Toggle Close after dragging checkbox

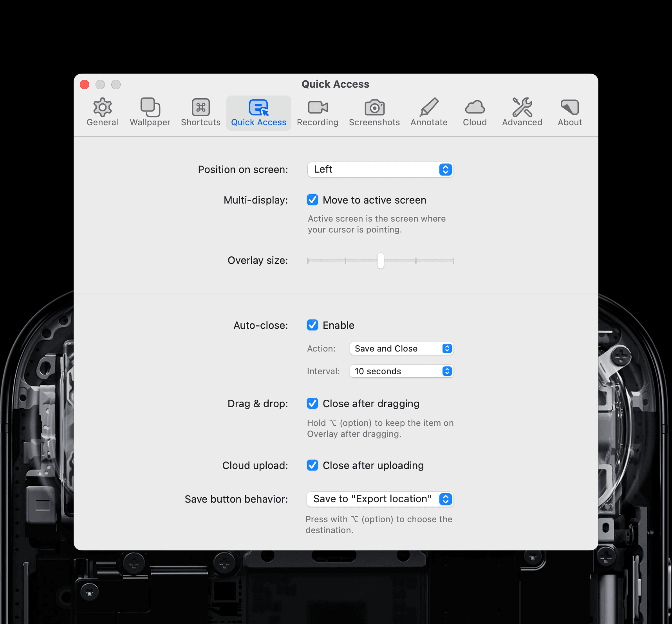(313, 404)
